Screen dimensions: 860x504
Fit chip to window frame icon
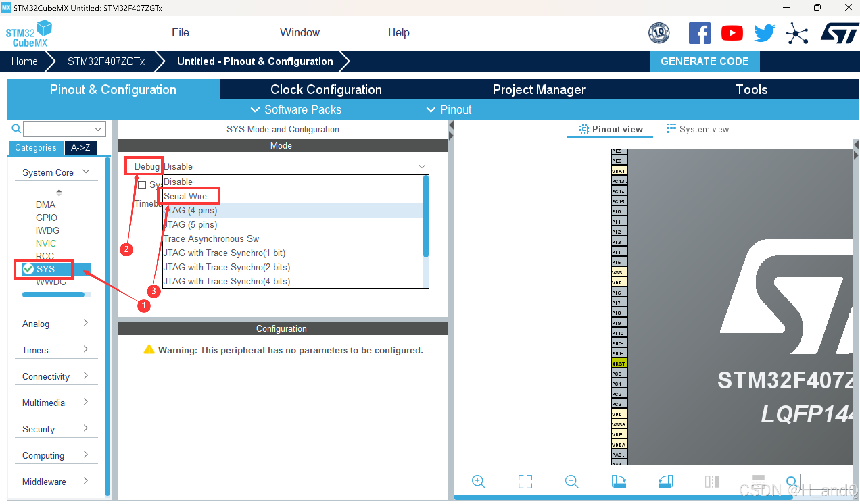525,482
